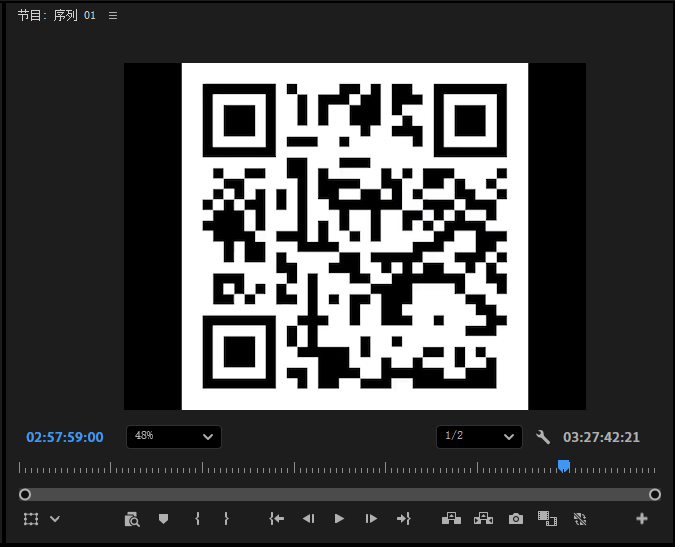Click the Lift button
This screenshot has width=675, height=547.
click(451, 519)
